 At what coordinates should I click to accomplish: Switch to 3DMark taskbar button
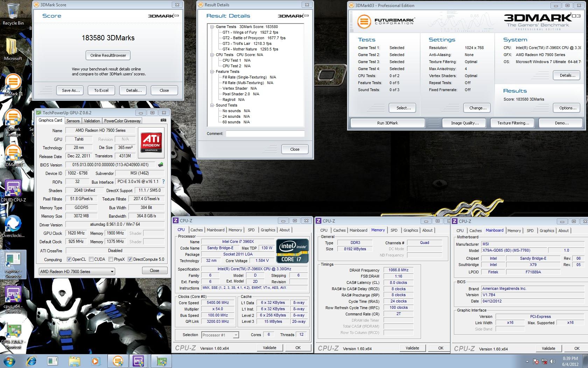click(x=118, y=361)
